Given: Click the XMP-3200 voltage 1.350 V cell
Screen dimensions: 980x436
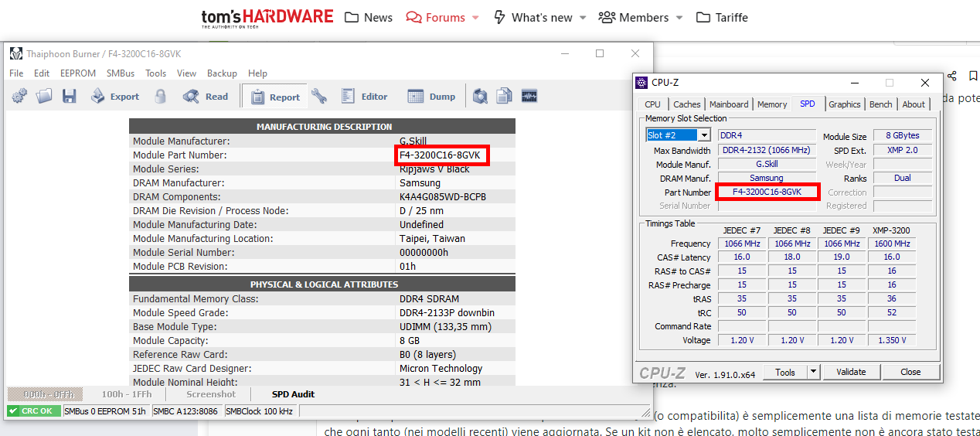Looking at the screenshot, I should point(892,340).
